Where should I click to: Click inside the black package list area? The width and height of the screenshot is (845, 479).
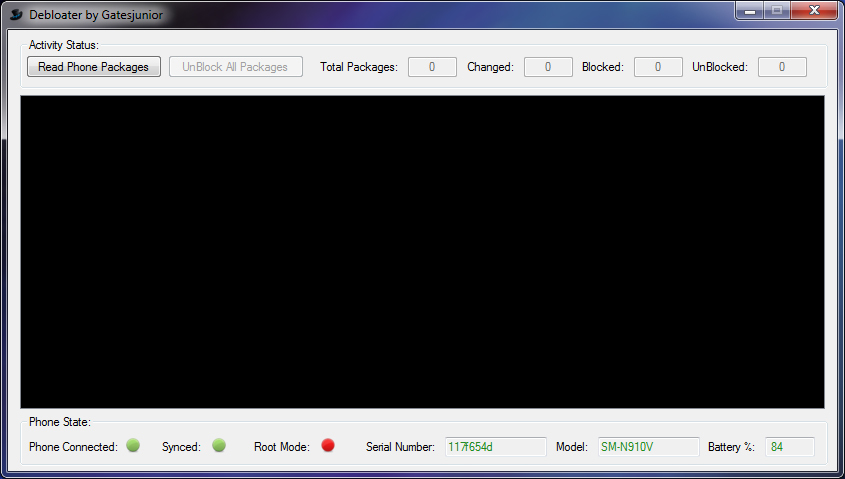coord(422,251)
